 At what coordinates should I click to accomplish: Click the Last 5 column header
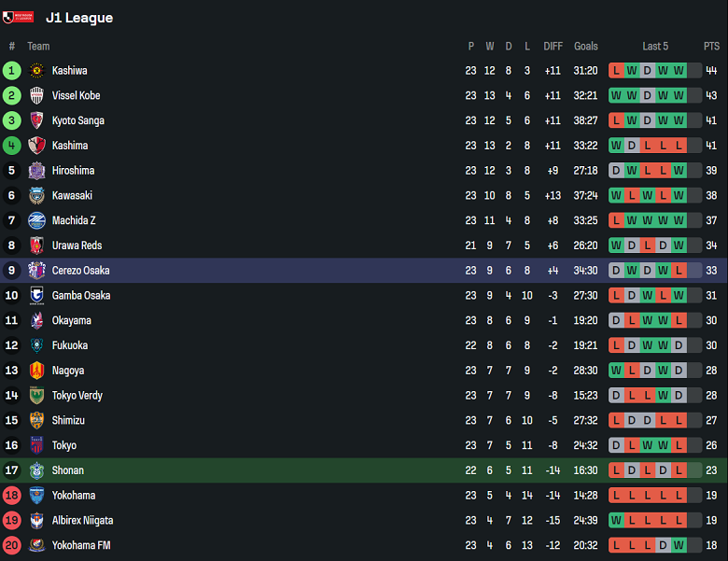tap(655, 47)
